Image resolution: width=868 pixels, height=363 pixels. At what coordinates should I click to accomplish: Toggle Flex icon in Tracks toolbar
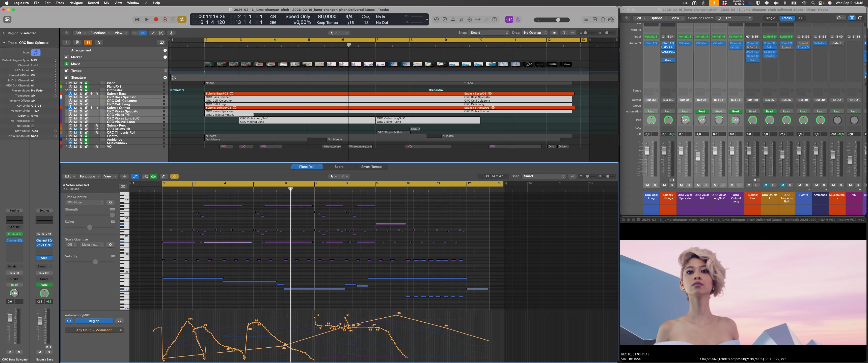point(161,33)
